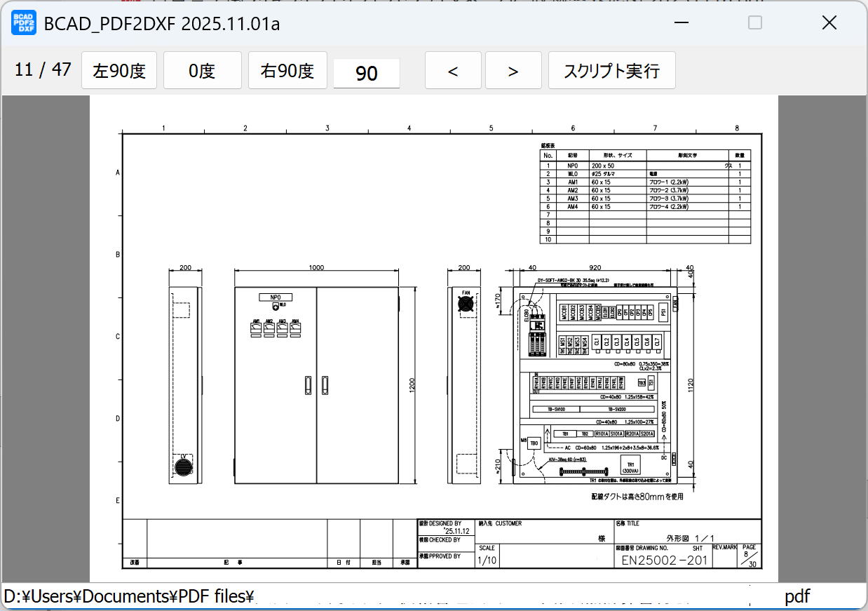Click the 11 / 47 page counter
This screenshot has width=868, height=611.
43,69
